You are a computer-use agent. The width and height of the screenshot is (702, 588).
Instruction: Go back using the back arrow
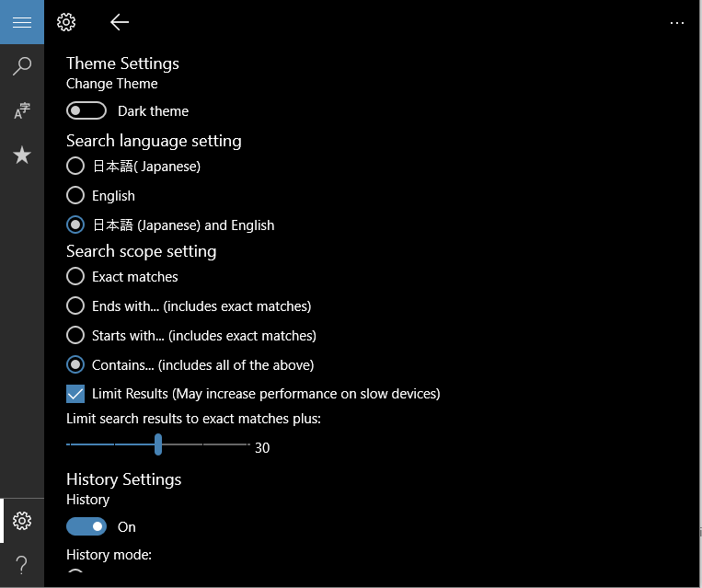(x=119, y=22)
